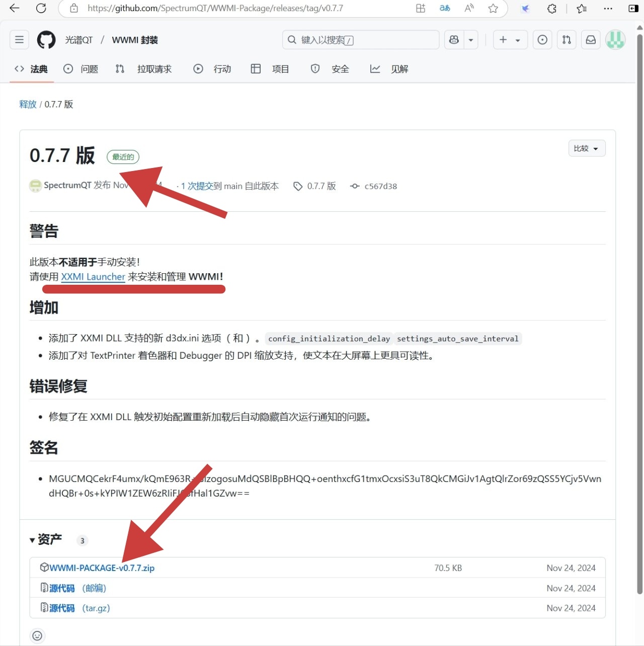
Task: Open GitHub Copilot chat icon
Action: coord(454,40)
